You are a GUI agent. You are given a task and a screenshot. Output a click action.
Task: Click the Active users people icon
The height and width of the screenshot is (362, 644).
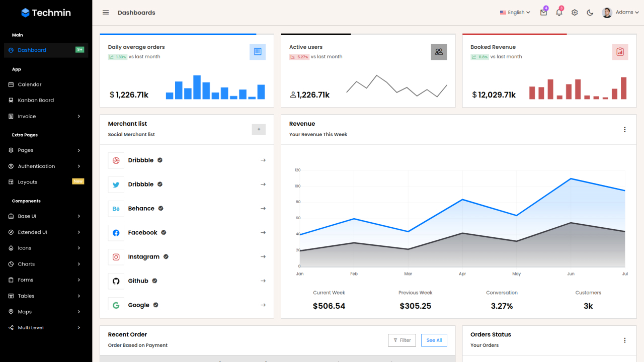[439, 52]
